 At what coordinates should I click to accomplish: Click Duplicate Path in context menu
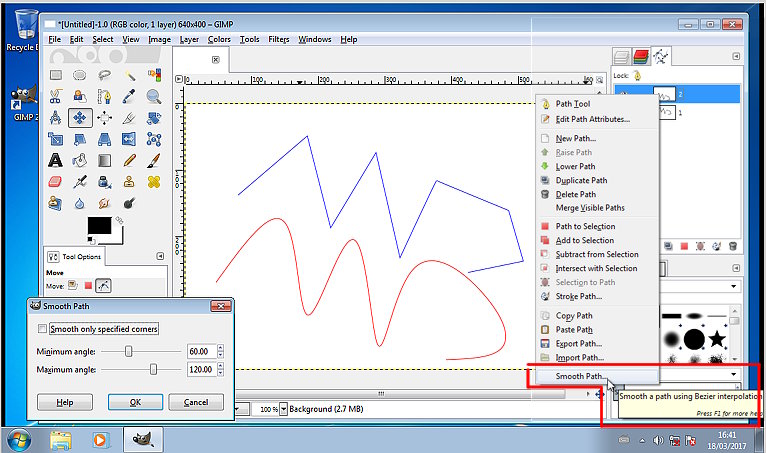point(597,180)
